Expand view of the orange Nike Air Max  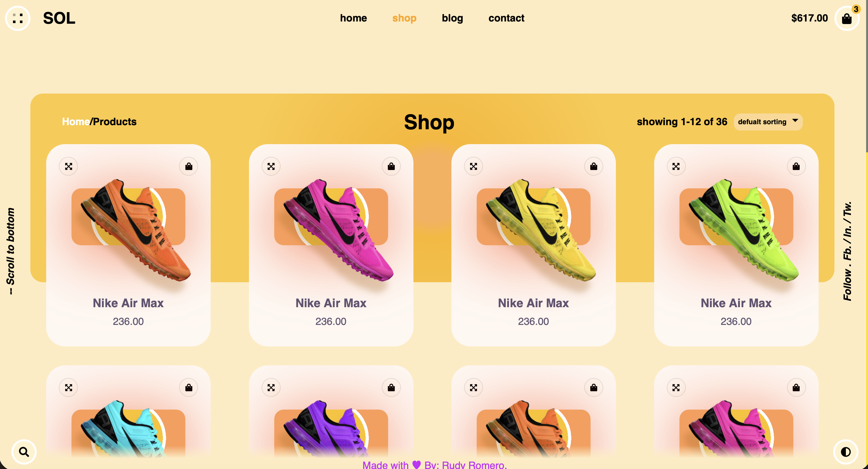(68, 166)
